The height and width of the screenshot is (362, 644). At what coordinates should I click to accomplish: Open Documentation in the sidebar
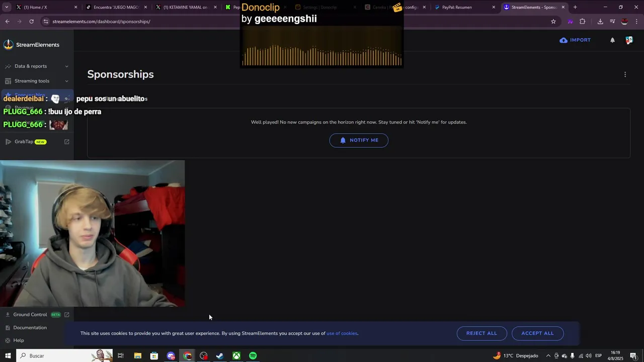30,328
